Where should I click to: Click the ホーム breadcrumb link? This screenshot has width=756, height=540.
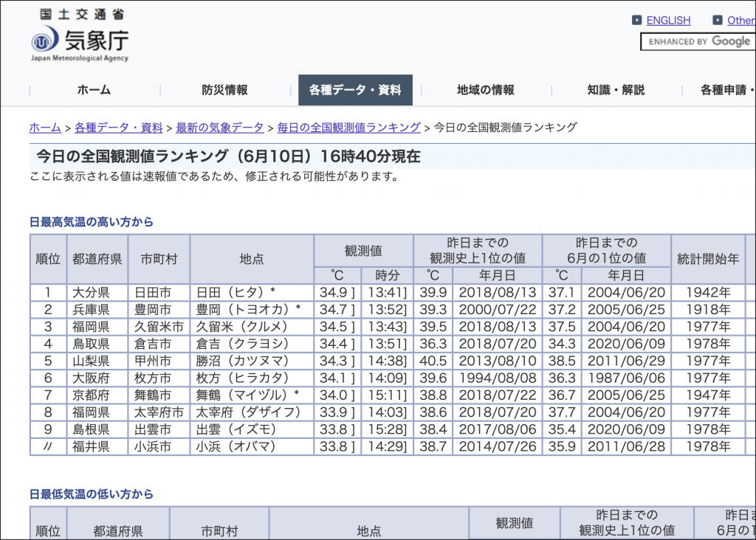click(x=45, y=128)
